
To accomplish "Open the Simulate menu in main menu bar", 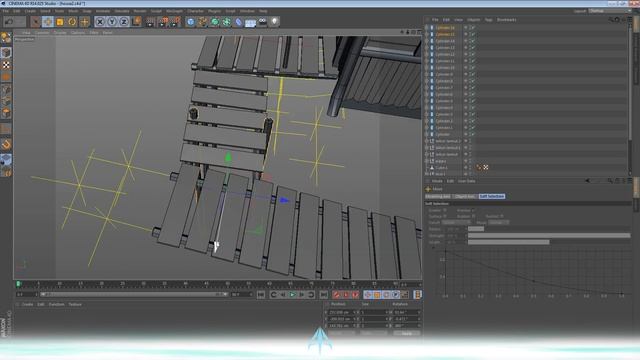I will pyautogui.click(x=122, y=11).
